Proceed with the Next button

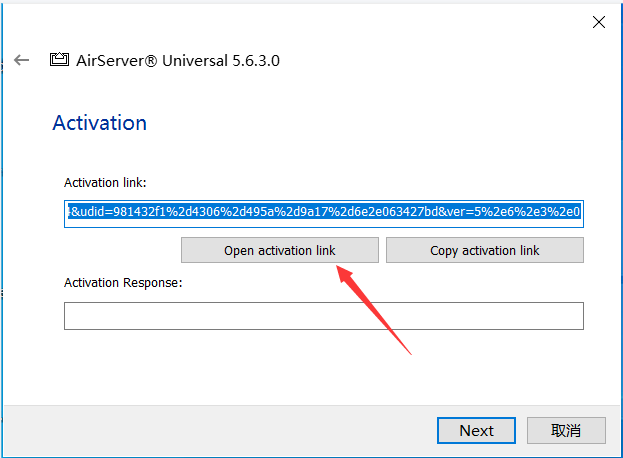click(476, 430)
